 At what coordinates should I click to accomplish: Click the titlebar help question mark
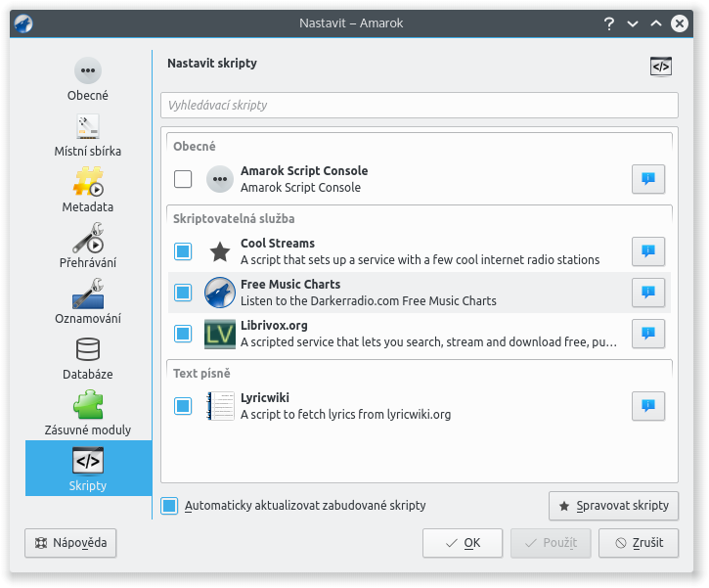coord(609,23)
